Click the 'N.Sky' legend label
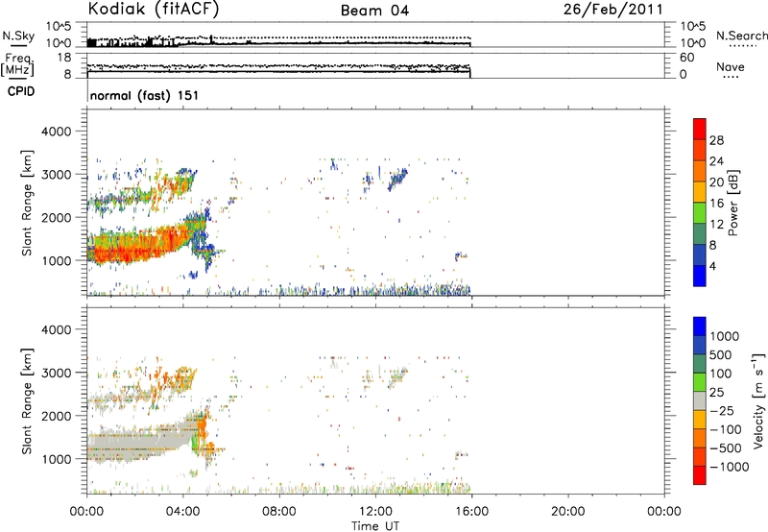Image resolution: width=768 pixels, height=532 pixels. tap(18, 36)
